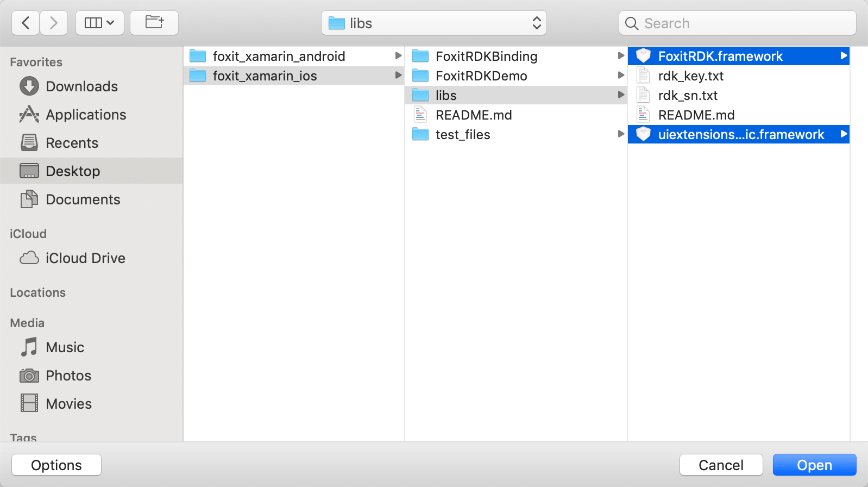Click the Desktop sidebar icon

pyautogui.click(x=29, y=171)
